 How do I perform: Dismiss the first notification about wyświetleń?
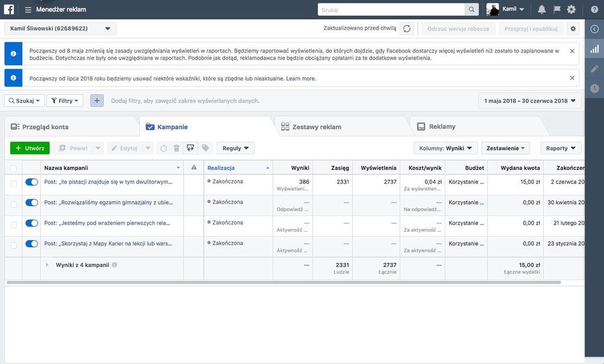point(572,51)
